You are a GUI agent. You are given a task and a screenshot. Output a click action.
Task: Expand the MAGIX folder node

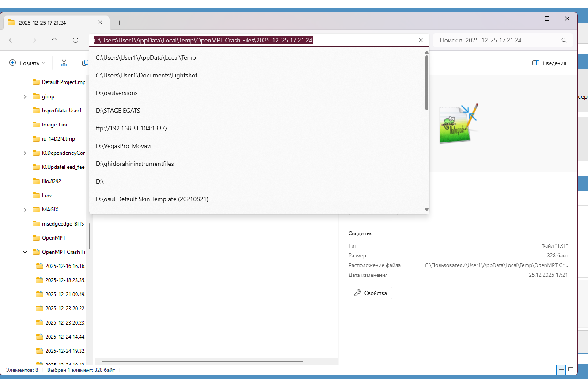coord(25,210)
